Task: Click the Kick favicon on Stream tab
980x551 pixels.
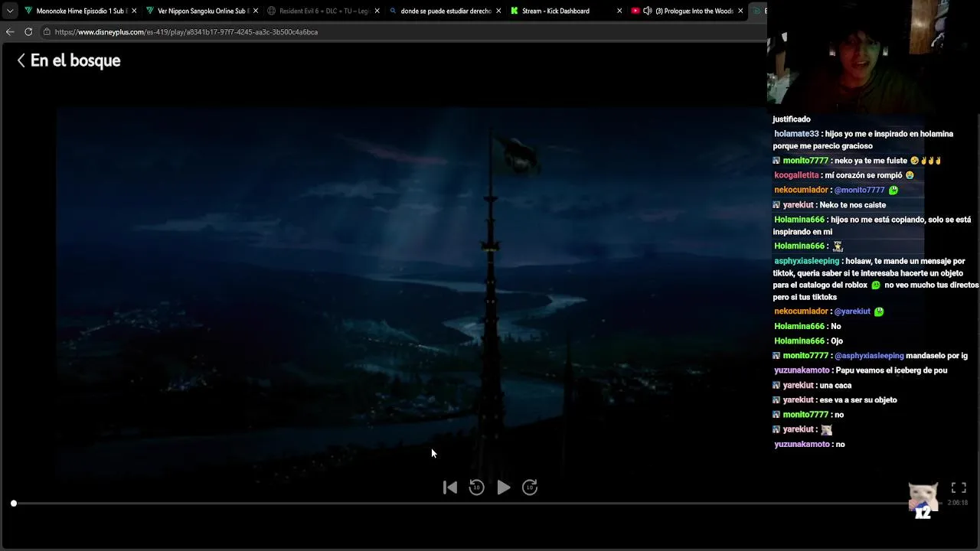Action: pyautogui.click(x=514, y=11)
